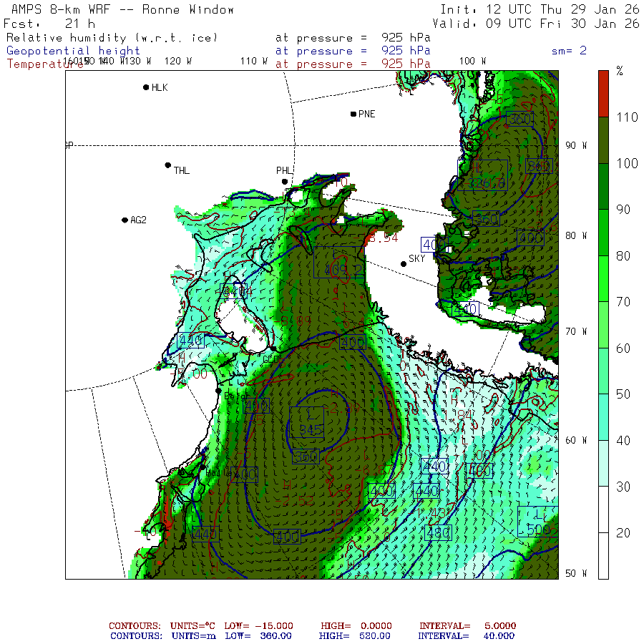
Task: Select the red above-110 colorbar segment
Action: 603,94
